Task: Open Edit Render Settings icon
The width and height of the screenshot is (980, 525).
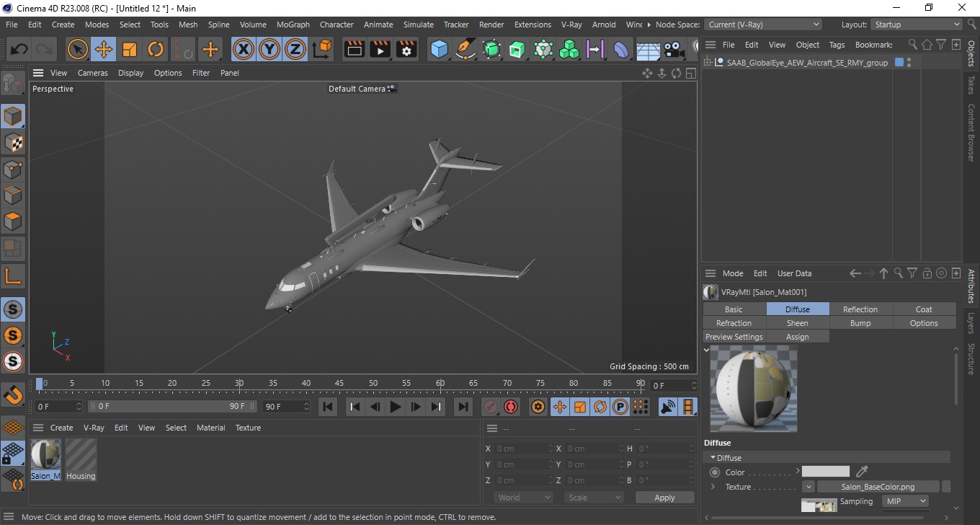Action: tap(406, 49)
